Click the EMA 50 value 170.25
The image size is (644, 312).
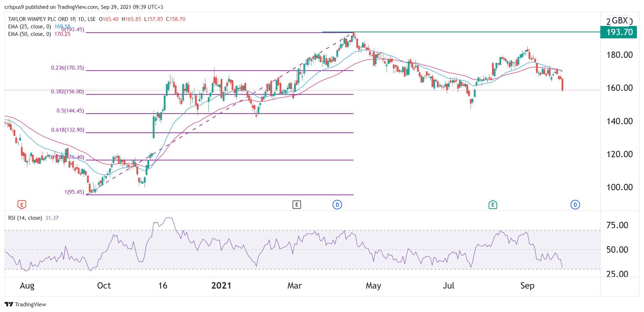point(62,34)
